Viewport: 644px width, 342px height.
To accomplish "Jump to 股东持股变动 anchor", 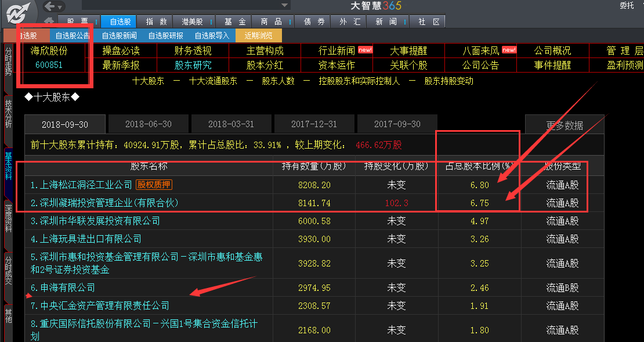I will [x=449, y=81].
